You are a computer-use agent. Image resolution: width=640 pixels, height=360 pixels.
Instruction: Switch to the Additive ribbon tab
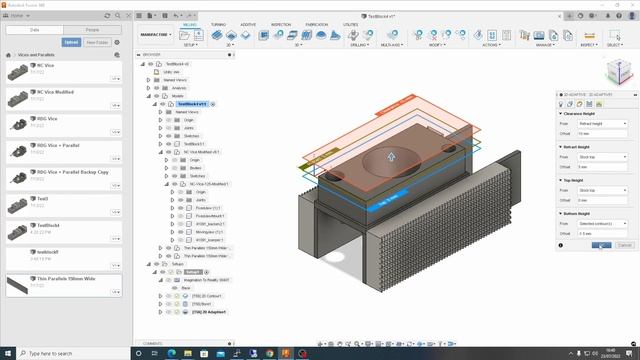pos(248,25)
